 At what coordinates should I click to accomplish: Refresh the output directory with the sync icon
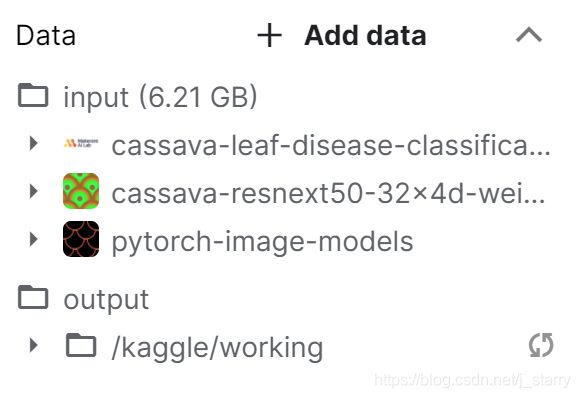pyautogui.click(x=541, y=345)
